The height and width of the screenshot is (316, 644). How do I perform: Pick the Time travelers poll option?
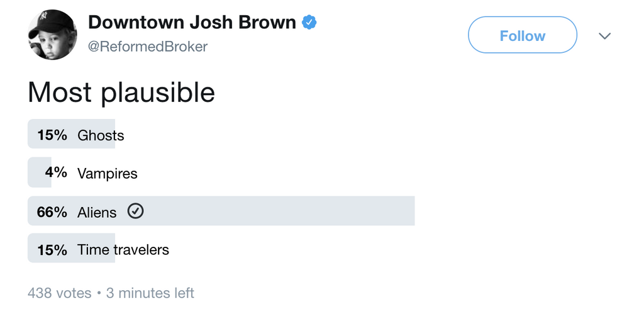click(x=123, y=250)
